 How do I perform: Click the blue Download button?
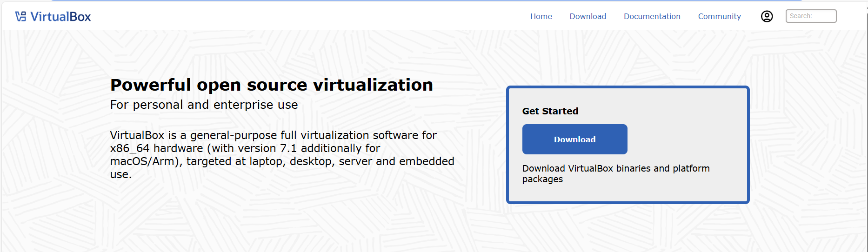(574, 139)
